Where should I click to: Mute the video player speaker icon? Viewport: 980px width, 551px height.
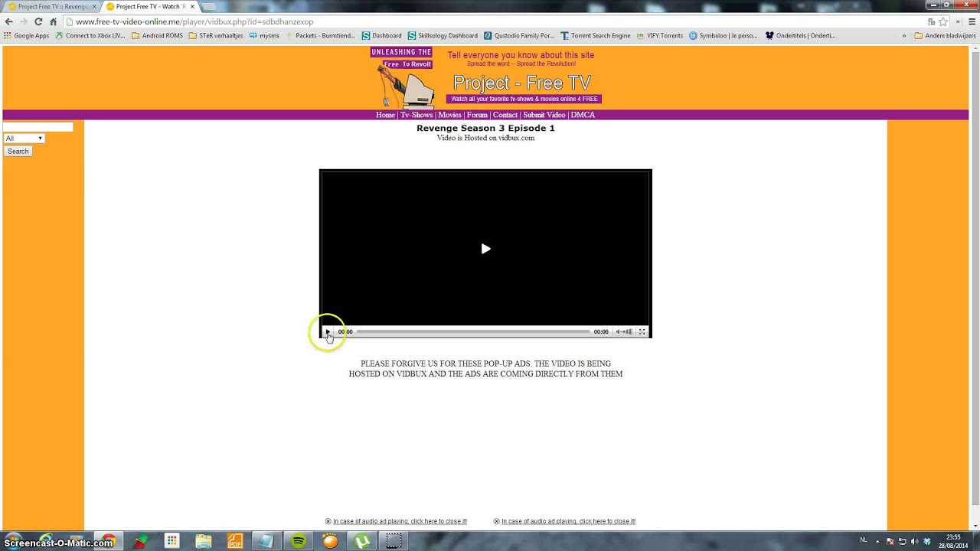[x=619, y=332]
